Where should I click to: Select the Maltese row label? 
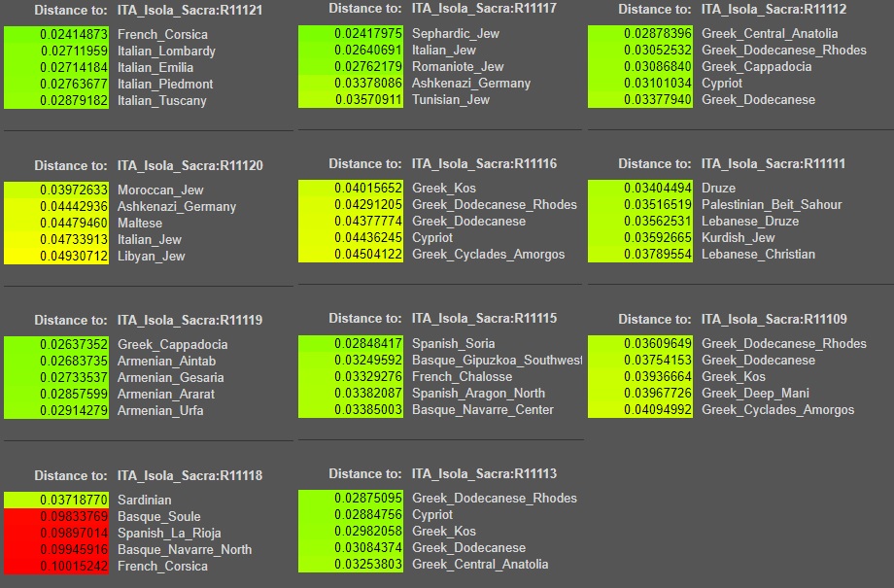point(140,223)
